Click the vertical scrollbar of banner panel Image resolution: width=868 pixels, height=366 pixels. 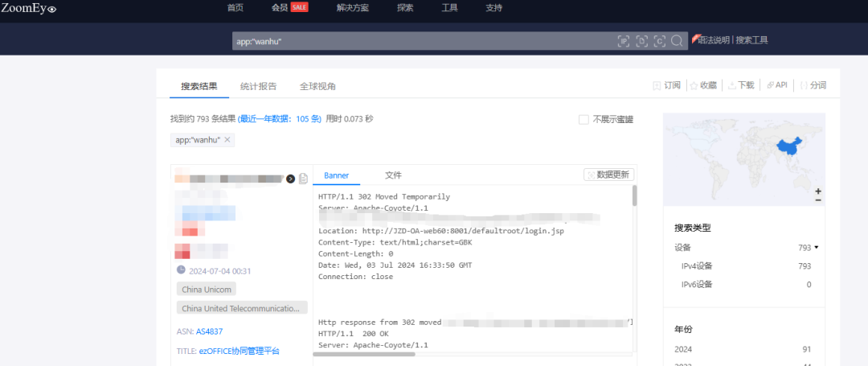point(634,196)
